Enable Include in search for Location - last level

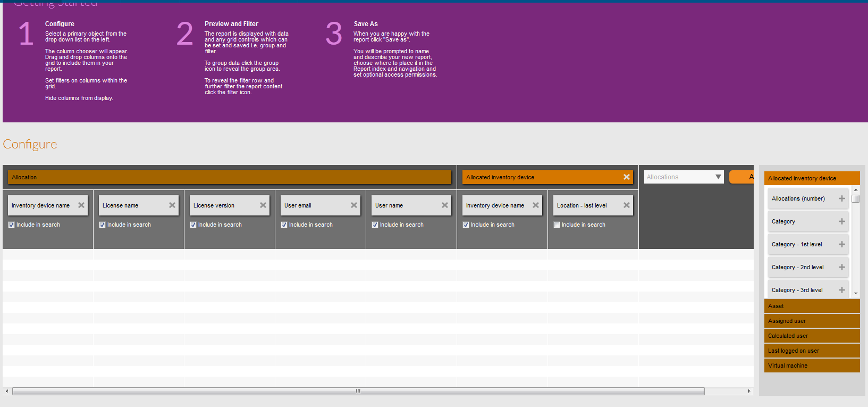(557, 225)
